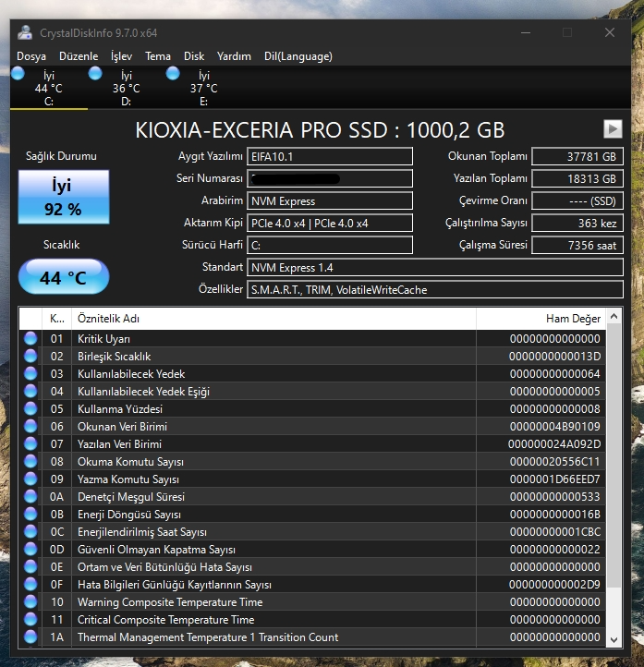Screen dimensions: 644x667
Task: Click Çalıştırılma Sayısı value 363 kez
Action: click(577, 223)
